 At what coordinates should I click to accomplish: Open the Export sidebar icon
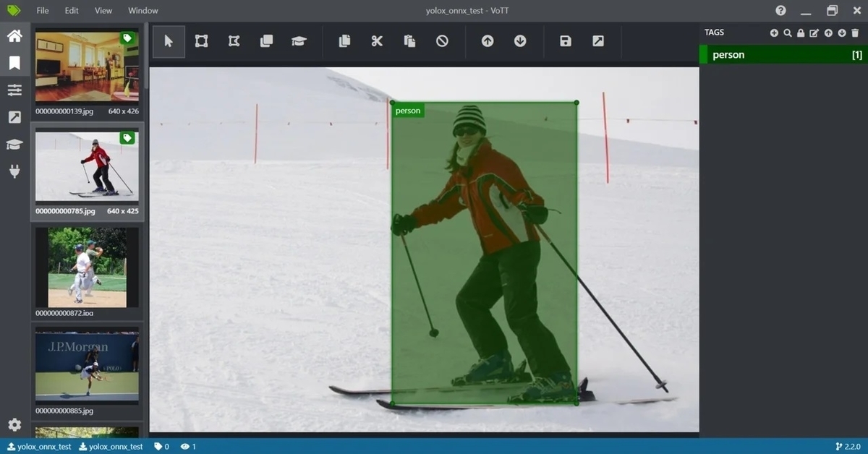[x=14, y=117]
